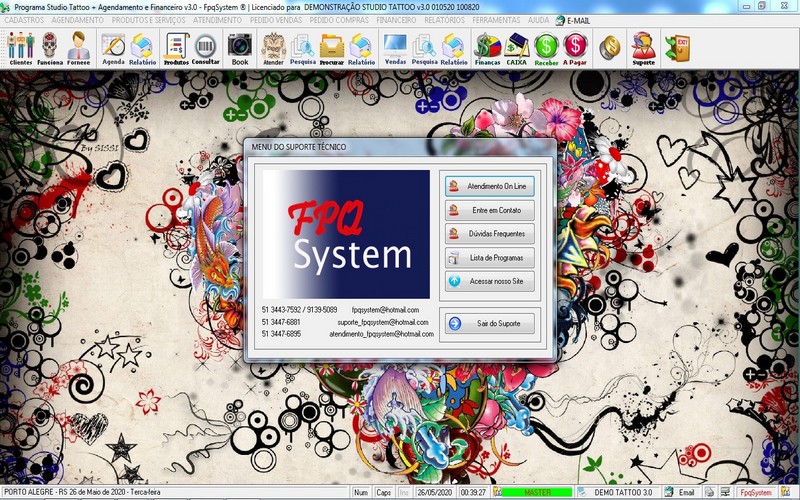This screenshot has width=800, height=500.
Task: Click phone number 51 3443-7592 / 9139-5089
Action: [x=299, y=310]
